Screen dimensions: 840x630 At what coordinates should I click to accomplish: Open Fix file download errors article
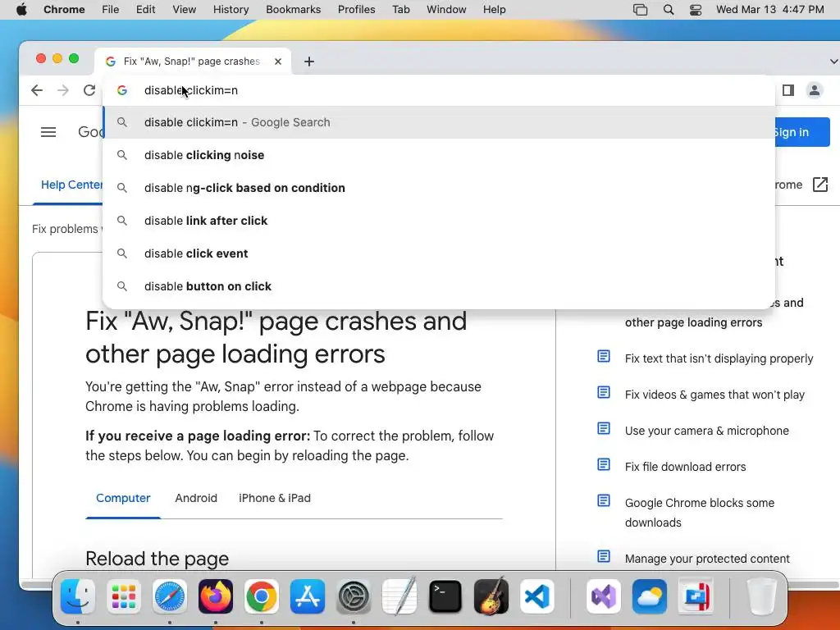685,467
